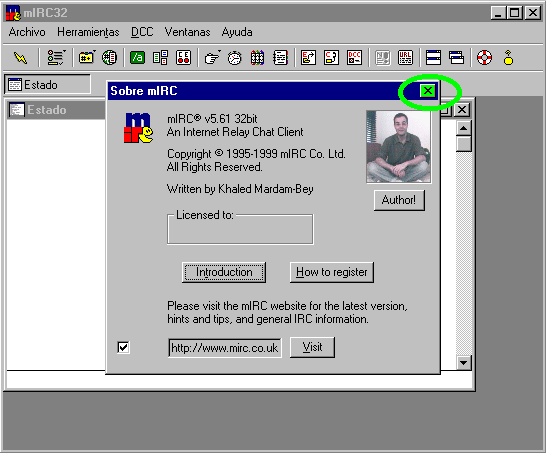The image size is (546, 453).
Task: Open the timer clock icon
Action: coord(234,57)
